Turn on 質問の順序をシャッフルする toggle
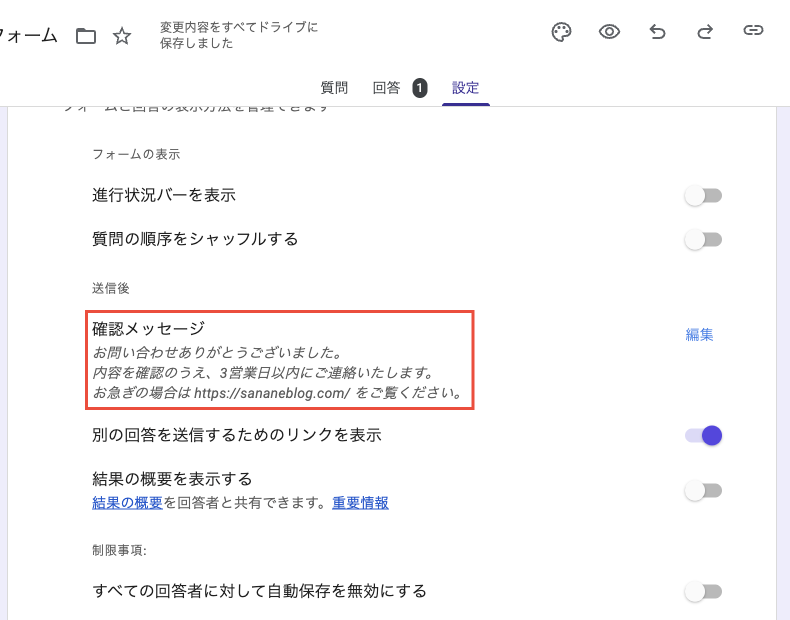Image resolution: width=790 pixels, height=620 pixels. [703, 239]
